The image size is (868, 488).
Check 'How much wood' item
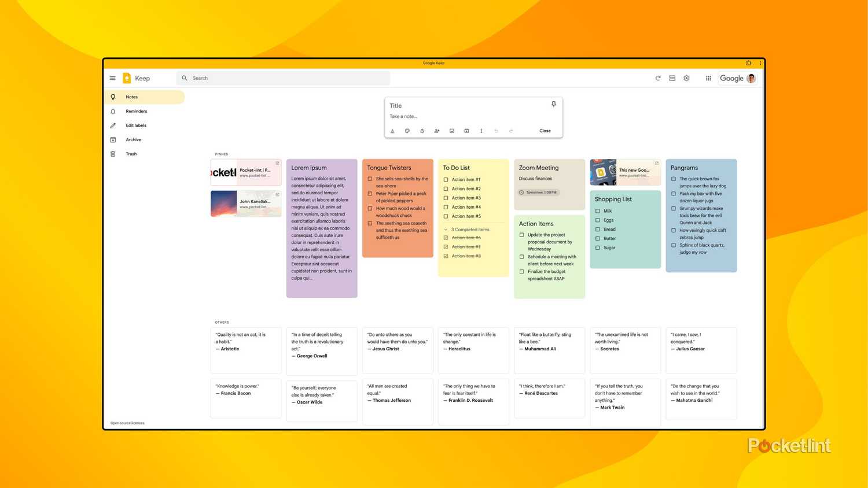[x=370, y=209]
